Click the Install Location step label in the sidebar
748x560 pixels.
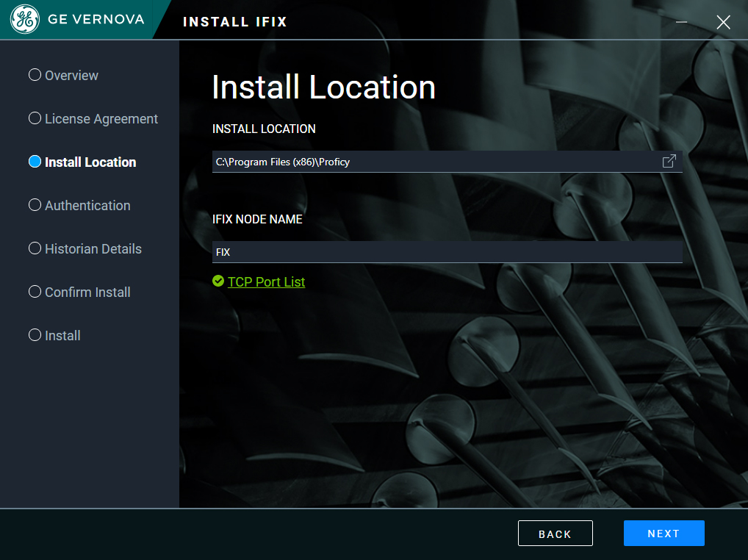(90, 162)
